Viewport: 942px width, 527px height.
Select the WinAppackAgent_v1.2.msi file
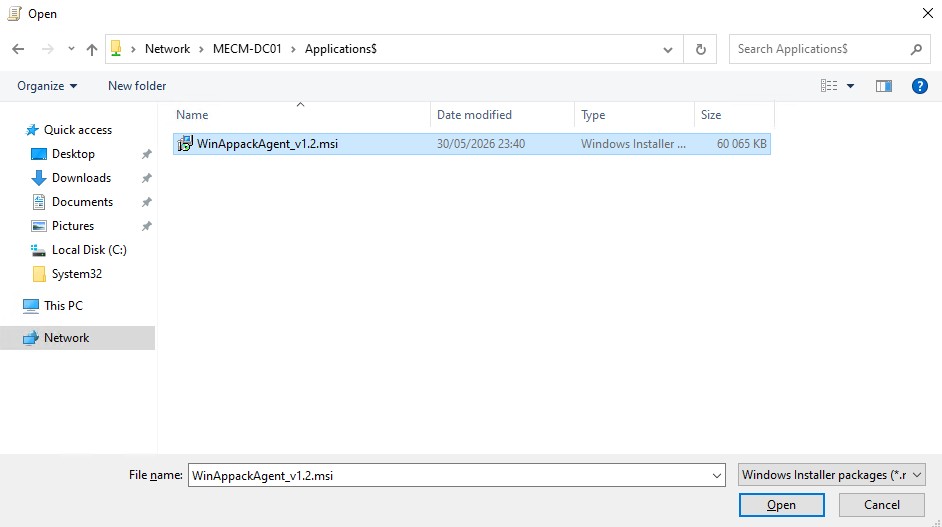472,144
